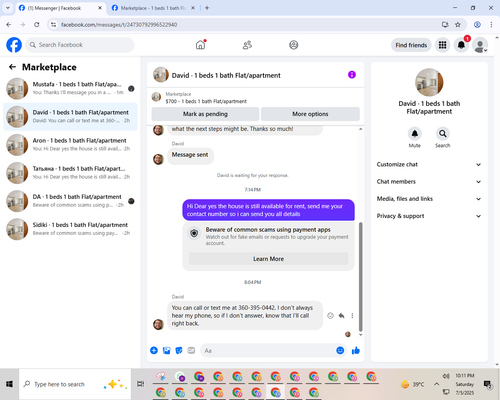Click the Search Facebook field

[x=80, y=45]
